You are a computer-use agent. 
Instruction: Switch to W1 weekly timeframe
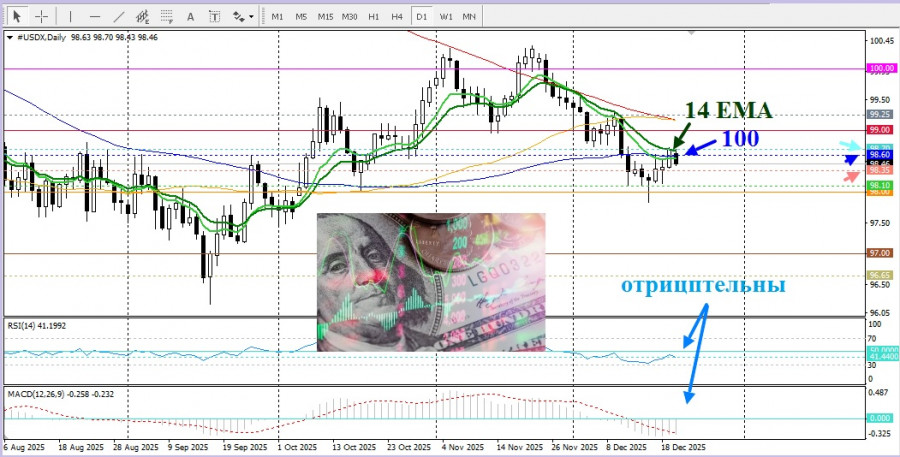click(x=445, y=17)
